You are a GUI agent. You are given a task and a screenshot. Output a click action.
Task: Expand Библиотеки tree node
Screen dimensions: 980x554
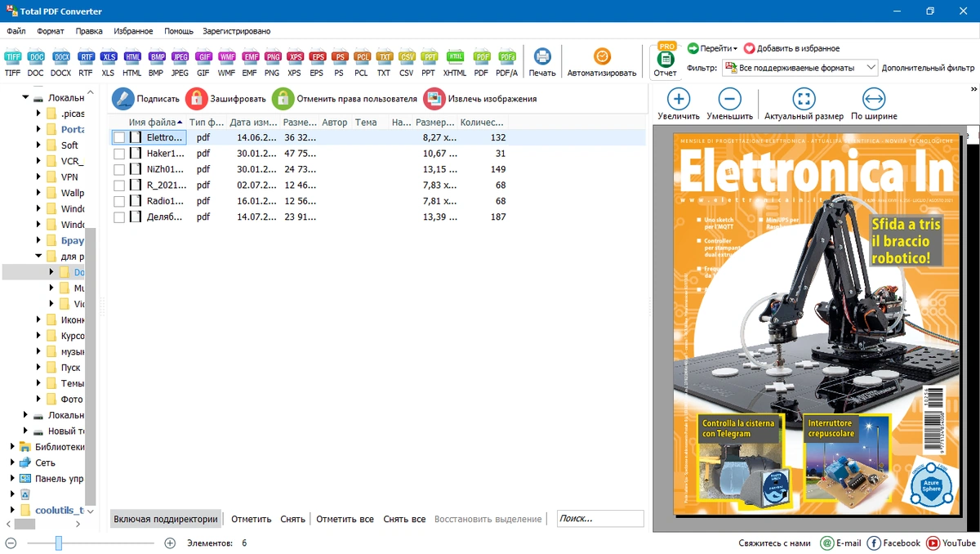click(12, 447)
